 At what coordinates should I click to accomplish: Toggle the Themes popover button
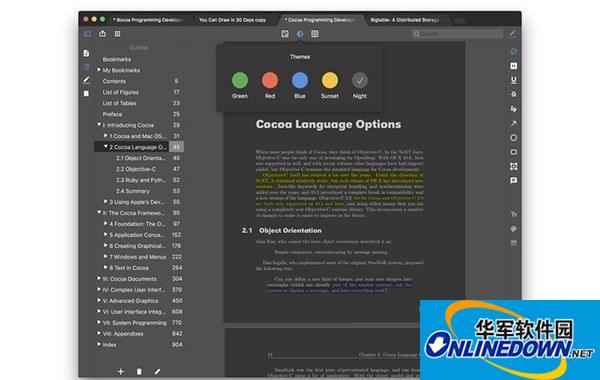pos(300,34)
